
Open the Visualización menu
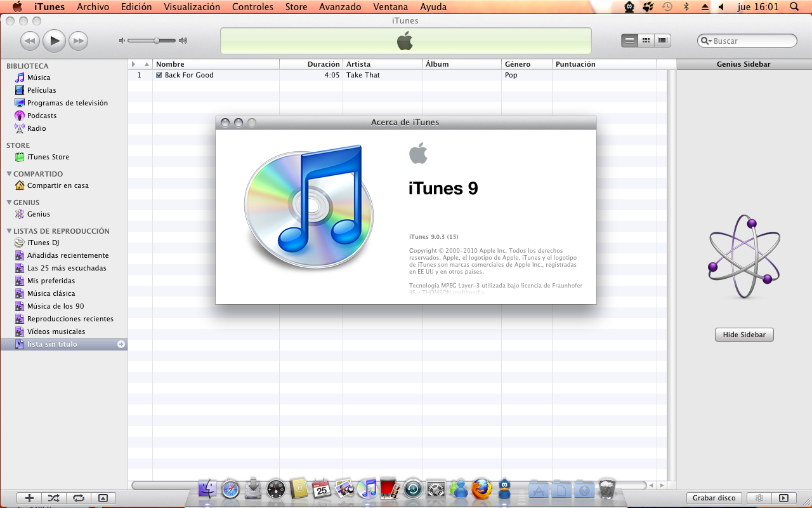pos(192,7)
